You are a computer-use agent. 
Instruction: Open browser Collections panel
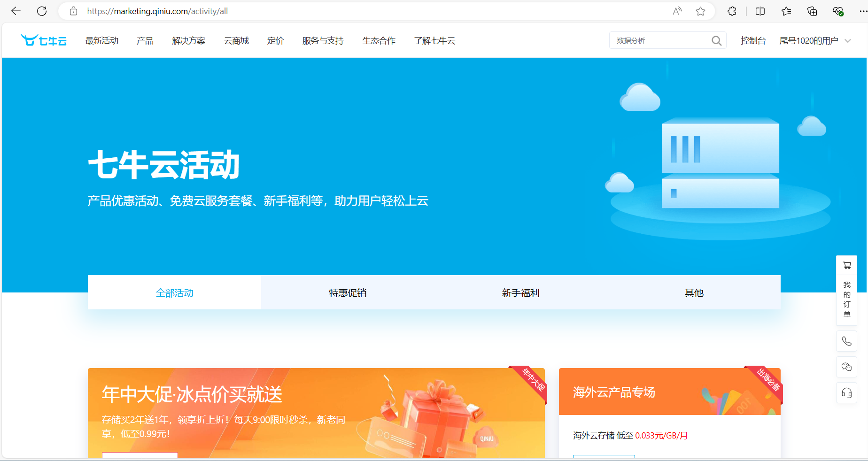click(812, 11)
